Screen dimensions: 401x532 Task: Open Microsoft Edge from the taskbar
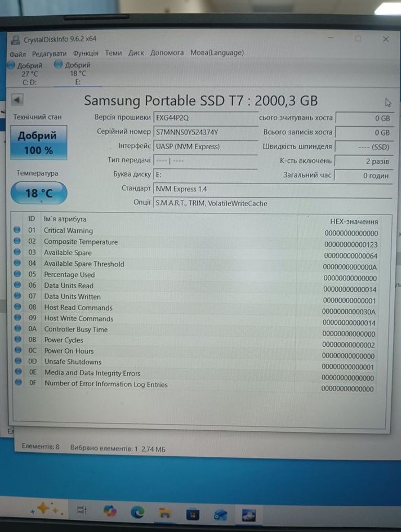click(137, 512)
